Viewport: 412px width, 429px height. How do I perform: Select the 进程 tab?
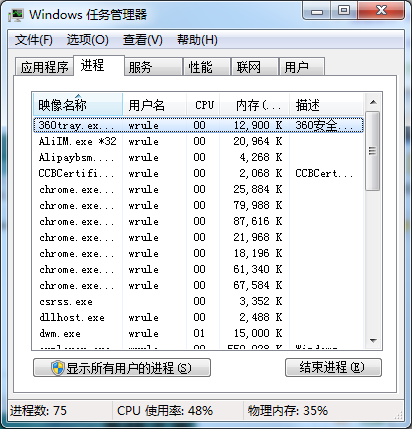99,65
